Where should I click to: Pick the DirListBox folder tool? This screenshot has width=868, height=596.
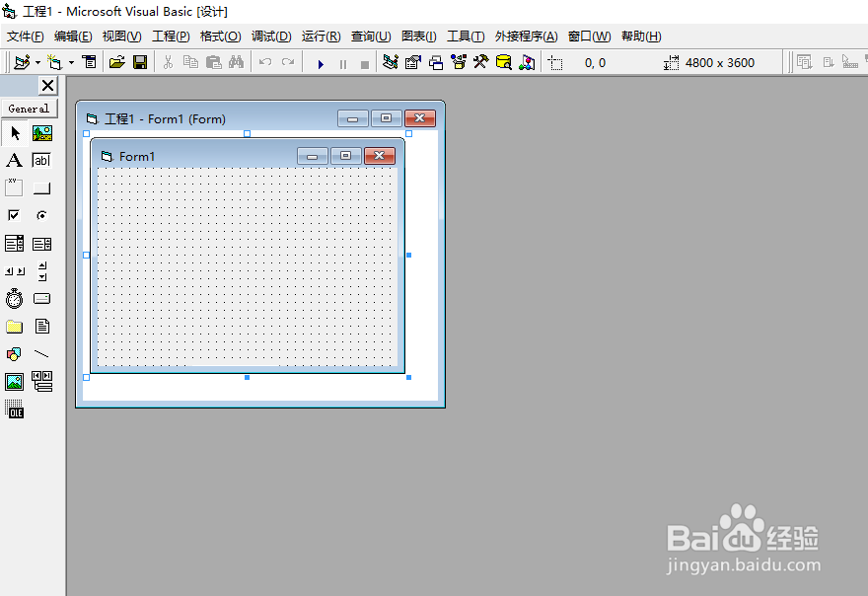tap(15, 327)
